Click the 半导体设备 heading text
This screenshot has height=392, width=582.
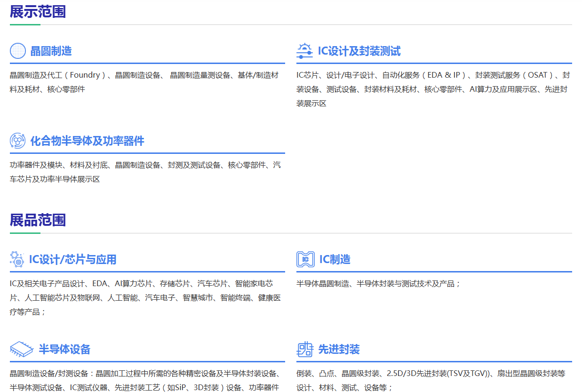click(64, 350)
